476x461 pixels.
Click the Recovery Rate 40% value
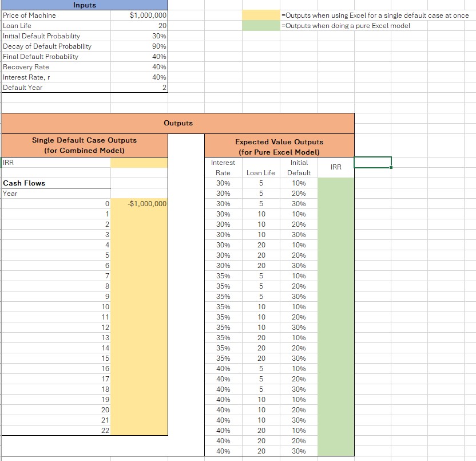(x=140, y=67)
